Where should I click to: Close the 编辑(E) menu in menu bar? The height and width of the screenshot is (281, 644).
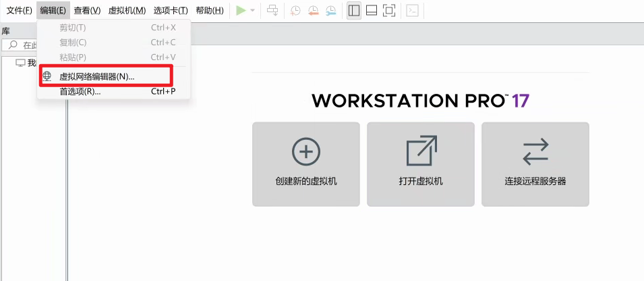tap(53, 11)
